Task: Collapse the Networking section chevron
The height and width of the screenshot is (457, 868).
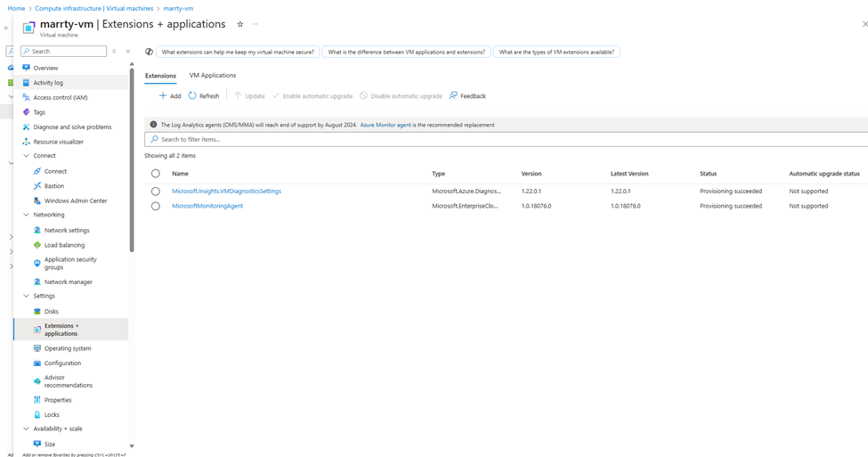Action: pos(27,215)
